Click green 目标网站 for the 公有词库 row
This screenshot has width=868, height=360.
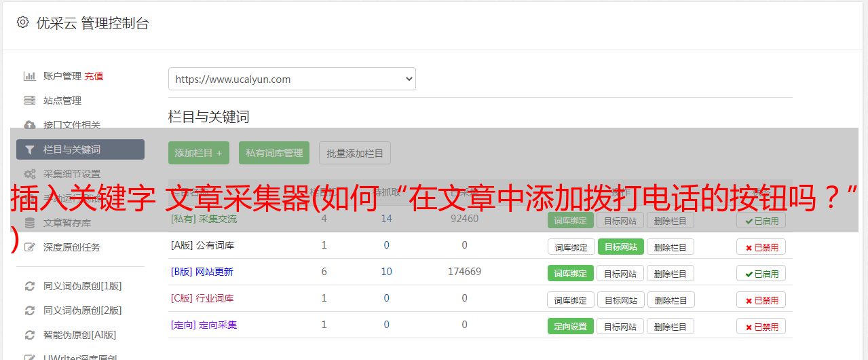620,247
